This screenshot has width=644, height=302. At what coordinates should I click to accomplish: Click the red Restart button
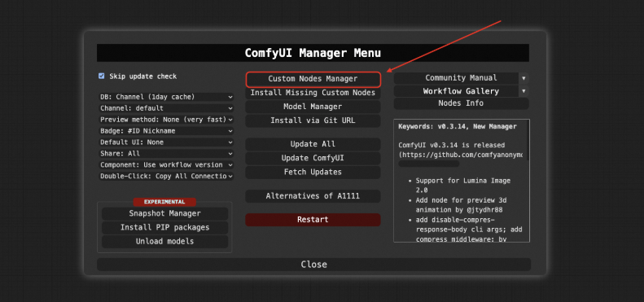click(313, 220)
